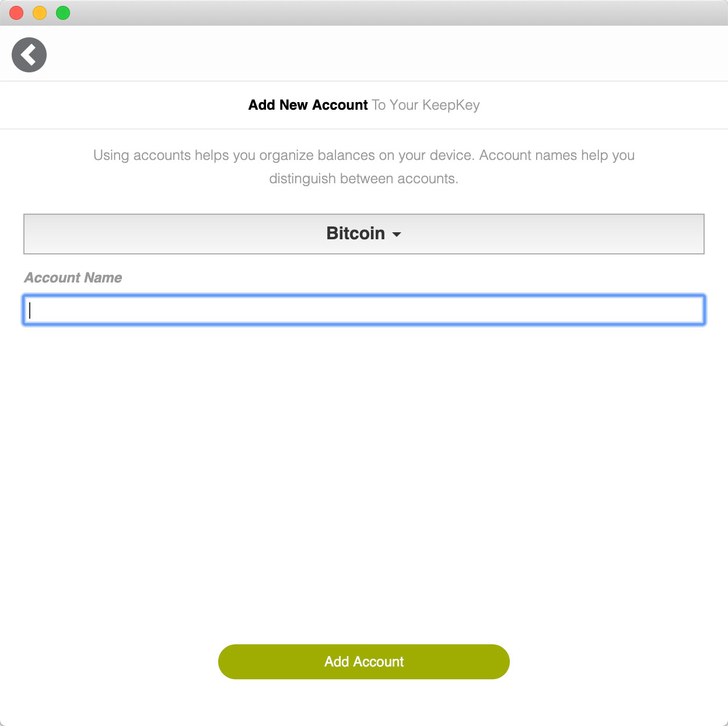
Task: Click the blank area below the name field
Action: pyautogui.click(x=364, y=479)
